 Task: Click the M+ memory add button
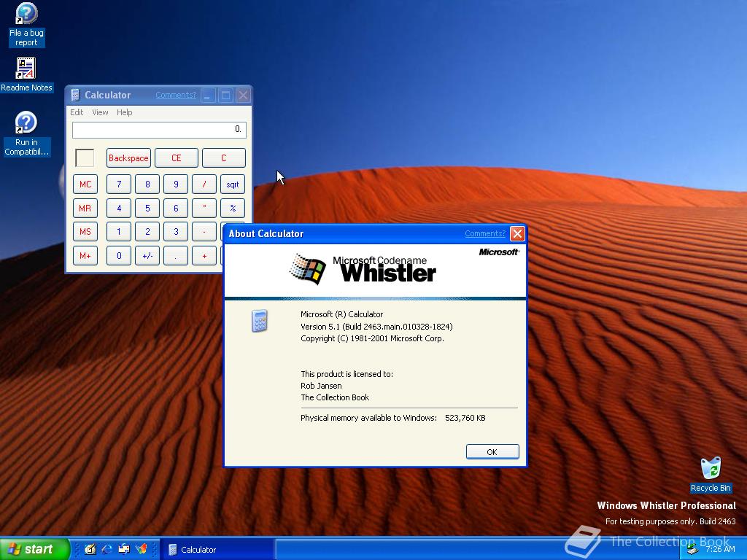(x=85, y=256)
